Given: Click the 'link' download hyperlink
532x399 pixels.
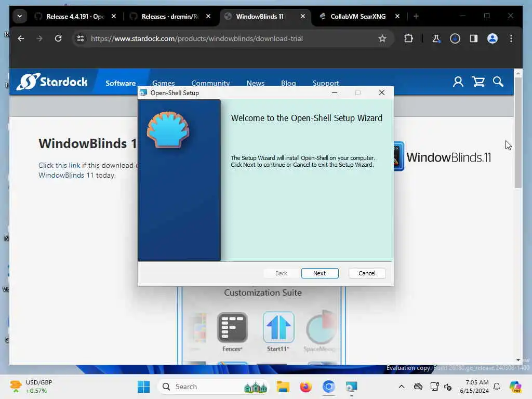Looking at the screenshot, I should 74,165.
